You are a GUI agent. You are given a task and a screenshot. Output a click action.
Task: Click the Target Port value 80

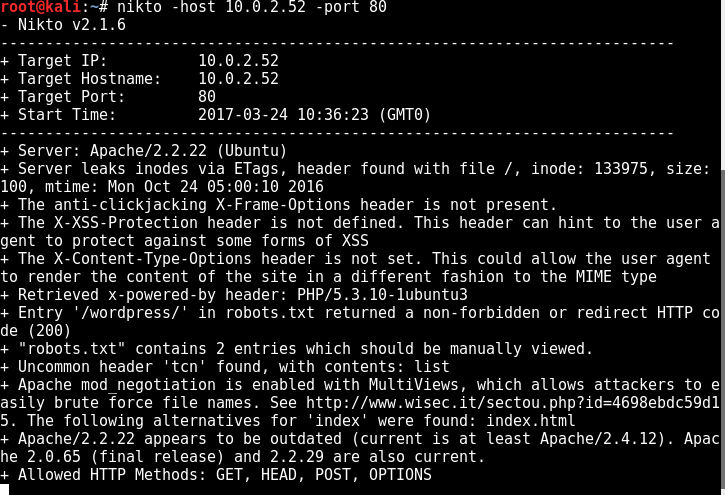(207, 97)
